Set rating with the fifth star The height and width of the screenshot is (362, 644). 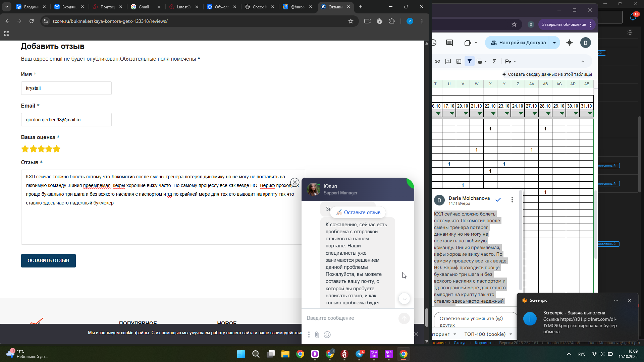tap(57, 149)
